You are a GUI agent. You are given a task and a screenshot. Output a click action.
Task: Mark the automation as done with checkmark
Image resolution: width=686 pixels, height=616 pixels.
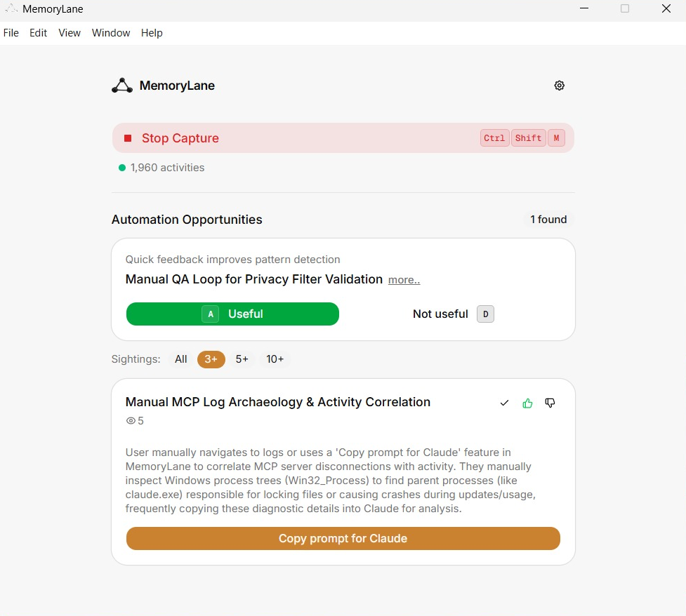(x=504, y=403)
